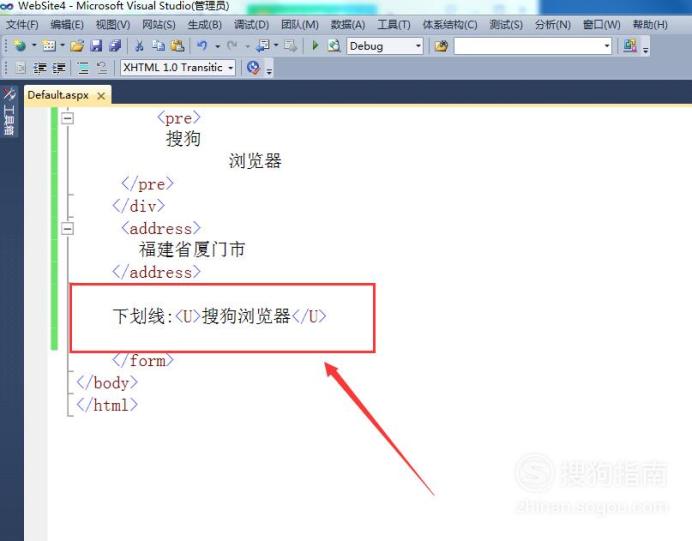
Task: Click the Navigate Forward icon
Action: pyautogui.click(x=291, y=45)
